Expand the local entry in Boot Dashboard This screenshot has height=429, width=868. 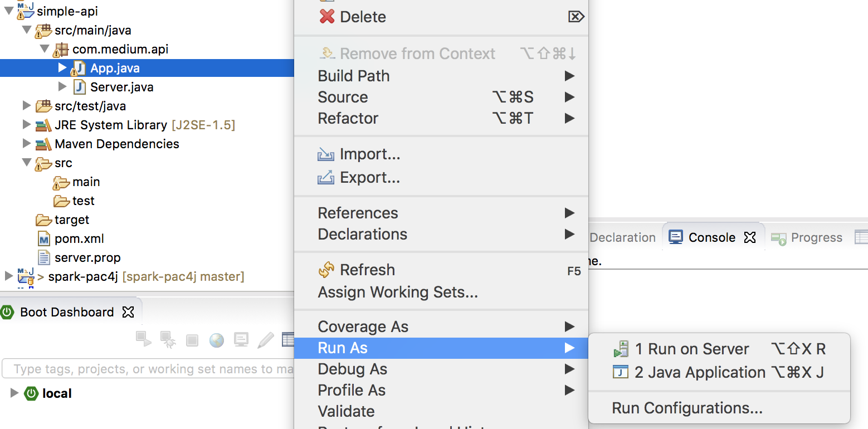pos(13,393)
